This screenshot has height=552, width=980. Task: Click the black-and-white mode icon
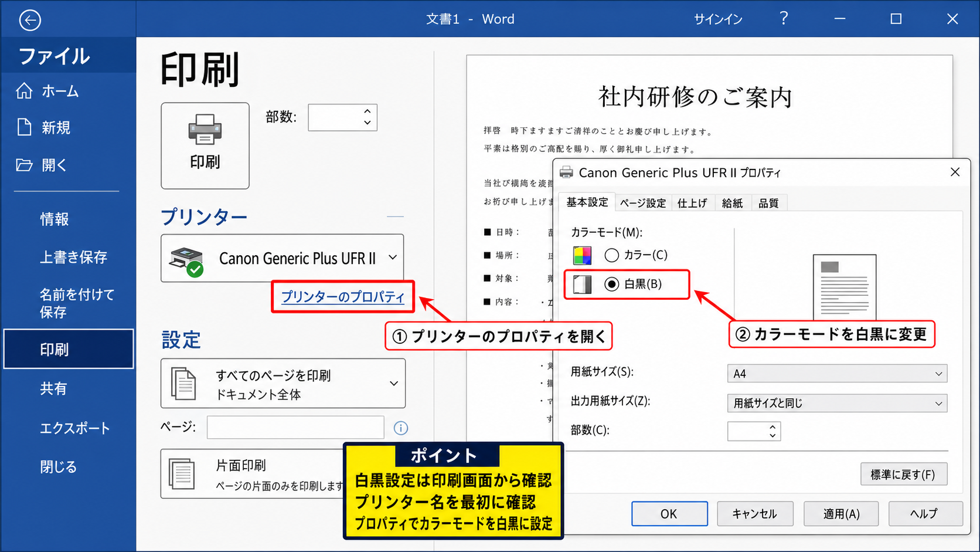tap(582, 285)
